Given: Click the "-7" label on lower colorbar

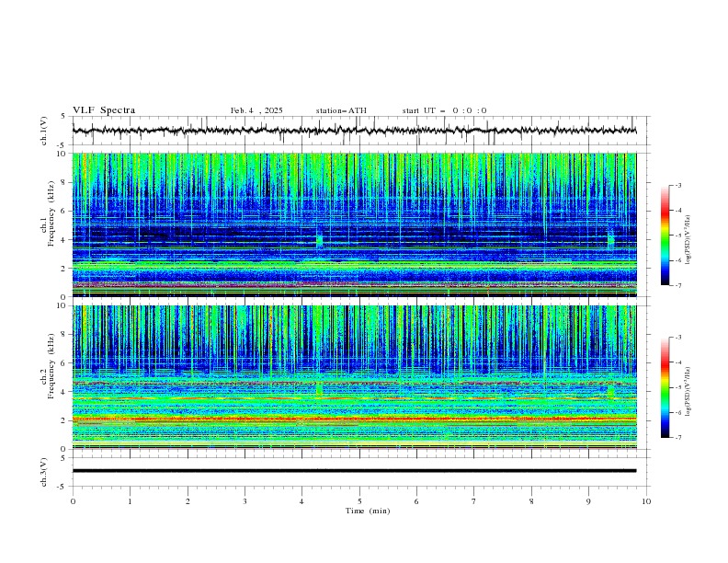Looking at the screenshot, I should tap(677, 438).
